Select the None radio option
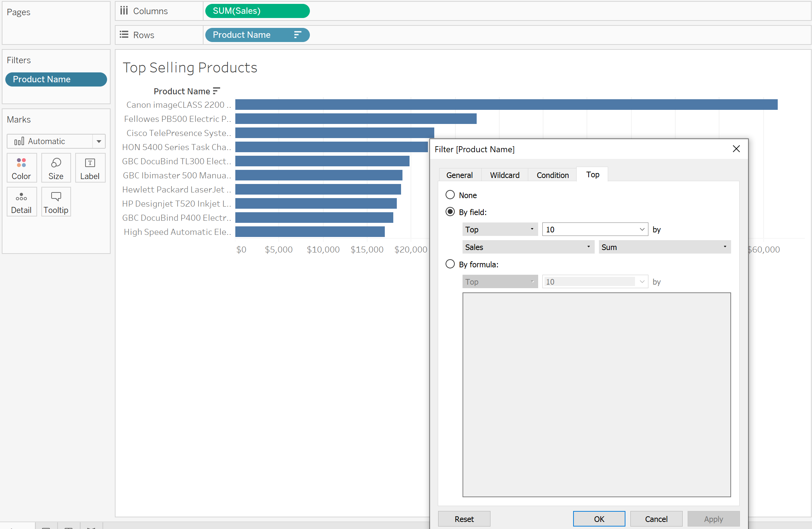Viewport: 812px width, 529px height. (450, 195)
